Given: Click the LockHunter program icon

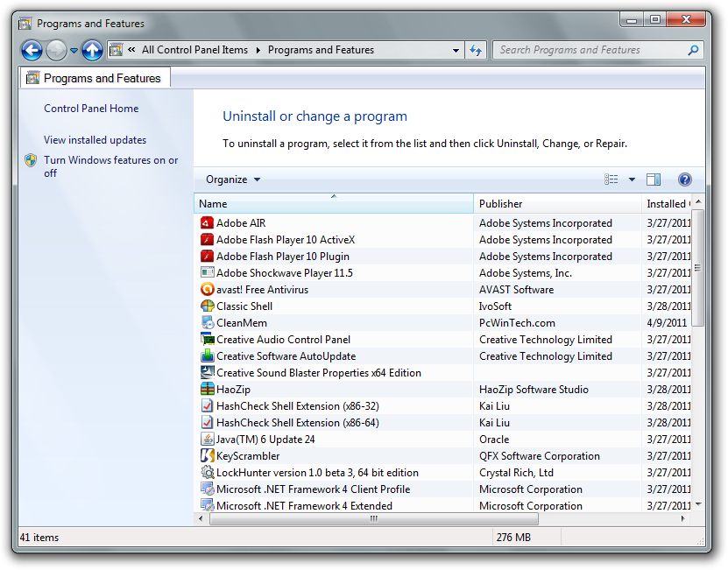Looking at the screenshot, I should click(x=207, y=472).
